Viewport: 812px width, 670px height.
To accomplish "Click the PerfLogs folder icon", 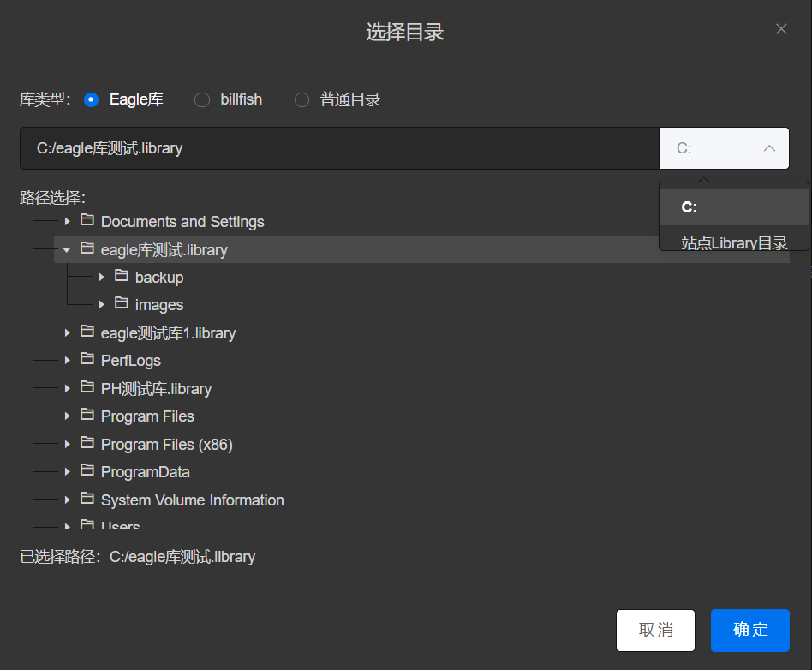I will (87, 359).
